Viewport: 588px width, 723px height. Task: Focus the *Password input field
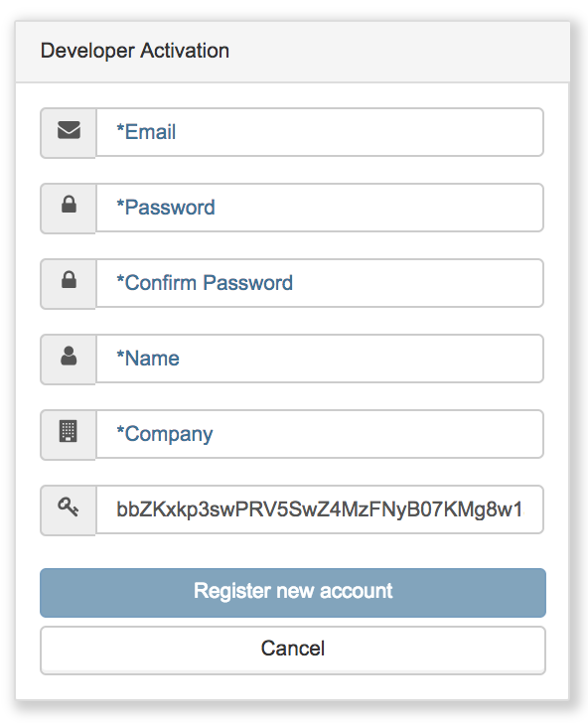click(x=320, y=208)
